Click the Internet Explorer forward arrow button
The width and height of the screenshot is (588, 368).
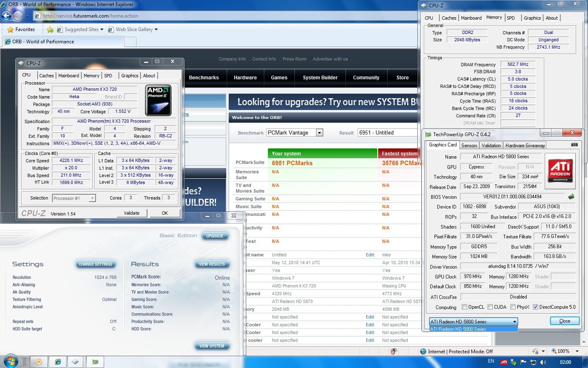click(18, 16)
